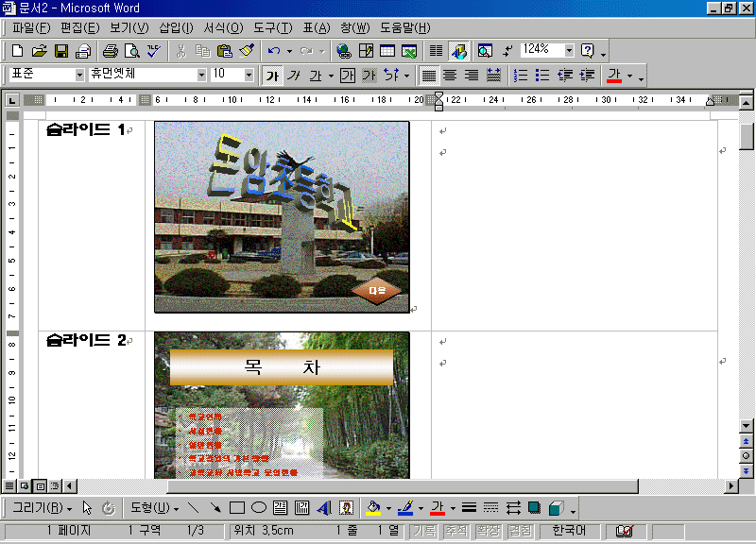Run the spelling and grammar check
This screenshot has height=544, width=756.
[x=154, y=51]
